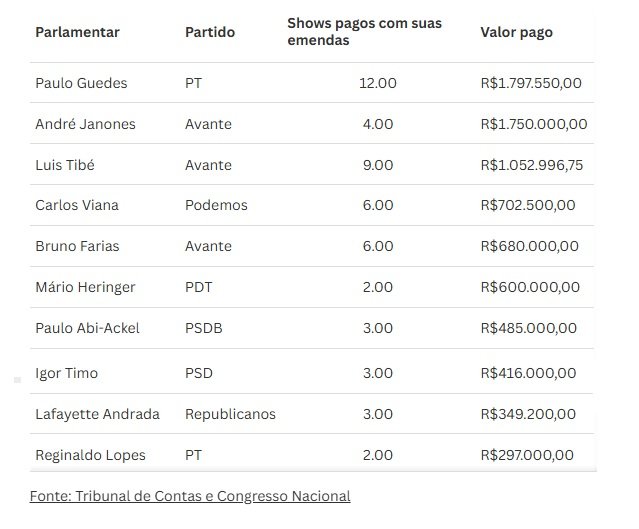The height and width of the screenshot is (529, 639).
Task: Click the Luis Tibé name cell
Action: click(x=63, y=165)
